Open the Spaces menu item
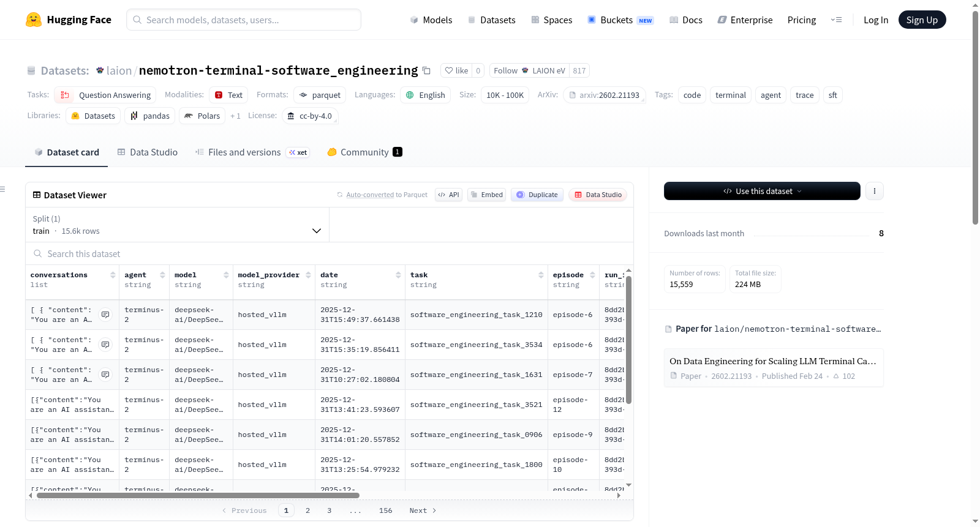 pyautogui.click(x=551, y=20)
